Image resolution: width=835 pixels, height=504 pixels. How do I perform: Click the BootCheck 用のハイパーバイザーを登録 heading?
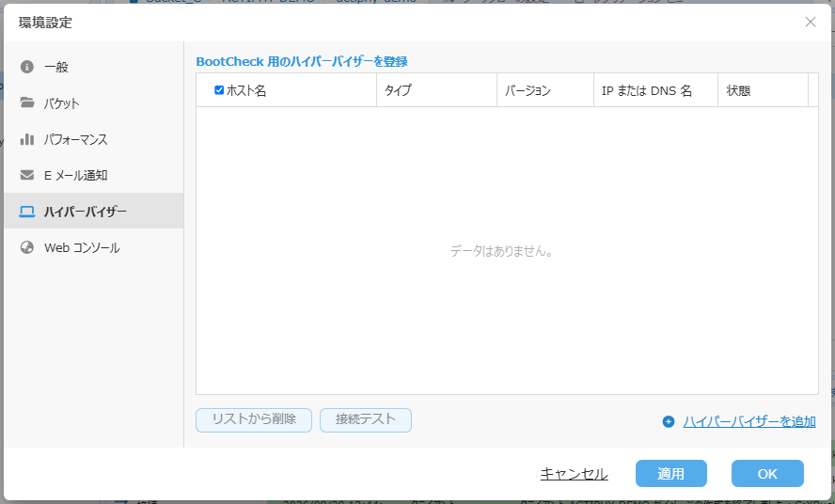302,61
